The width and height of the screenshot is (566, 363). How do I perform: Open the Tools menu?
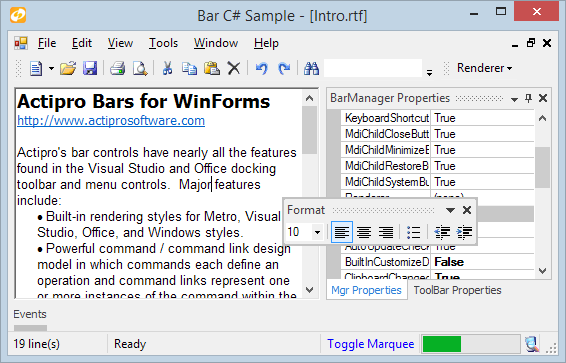pyautogui.click(x=164, y=43)
